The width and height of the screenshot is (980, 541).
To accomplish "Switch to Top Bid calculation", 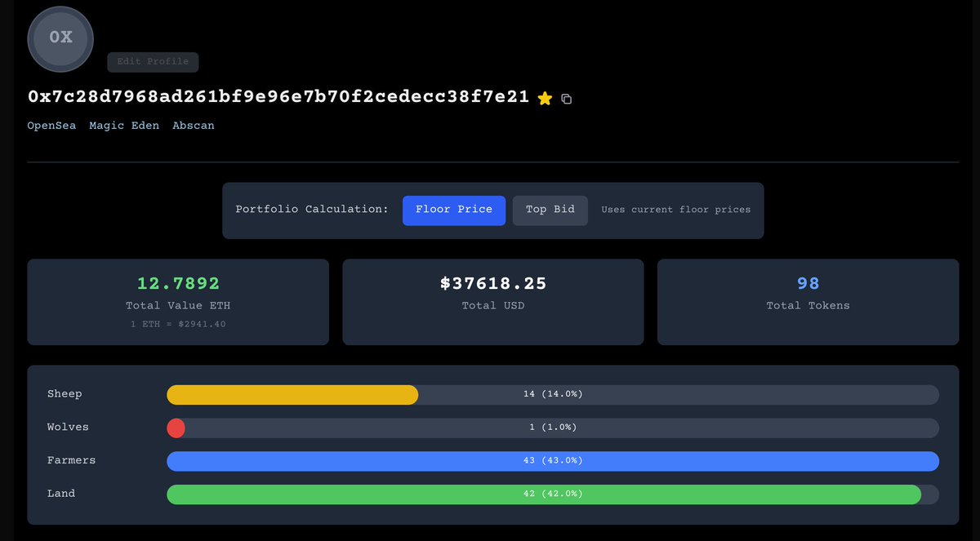I will point(550,211).
